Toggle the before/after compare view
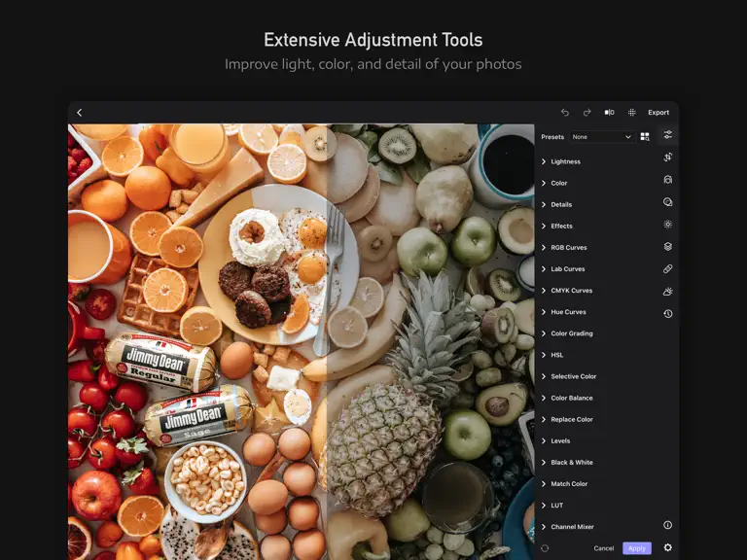 (609, 113)
